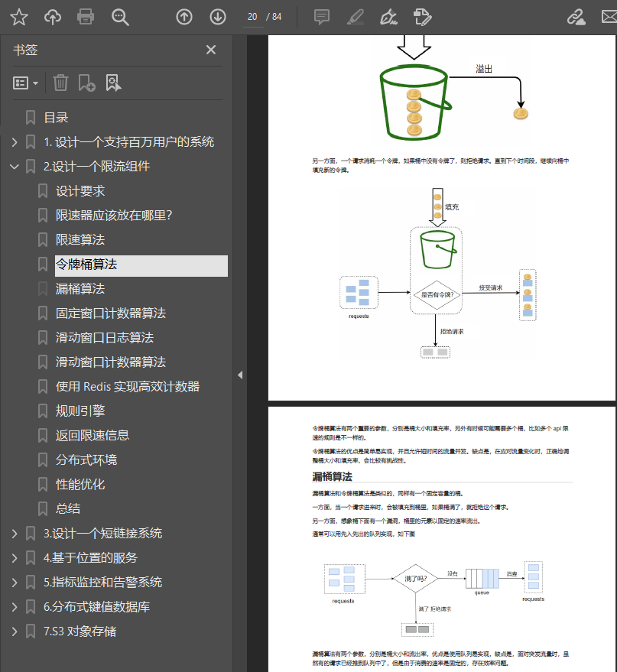Expand the 6.分布式键值数据库 chapter
This screenshot has height=672, width=617.
point(14,607)
